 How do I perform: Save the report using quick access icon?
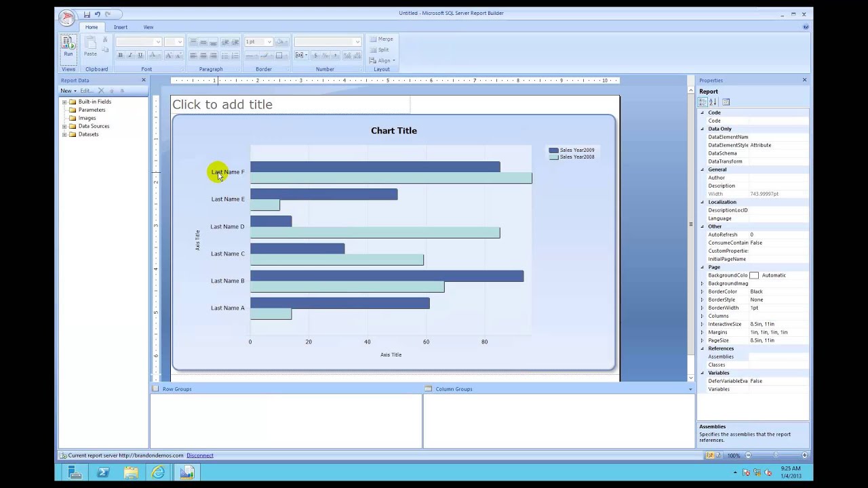click(87, 14)
